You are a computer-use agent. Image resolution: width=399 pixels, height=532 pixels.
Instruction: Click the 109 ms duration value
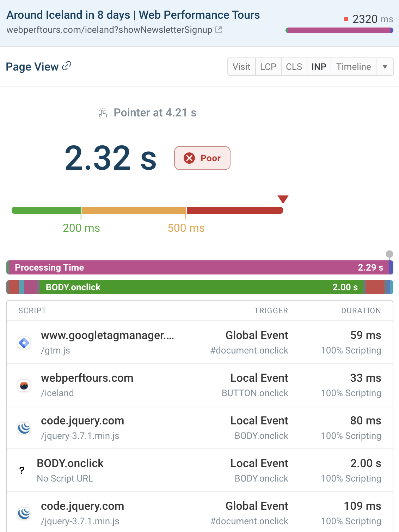[362, 506]
